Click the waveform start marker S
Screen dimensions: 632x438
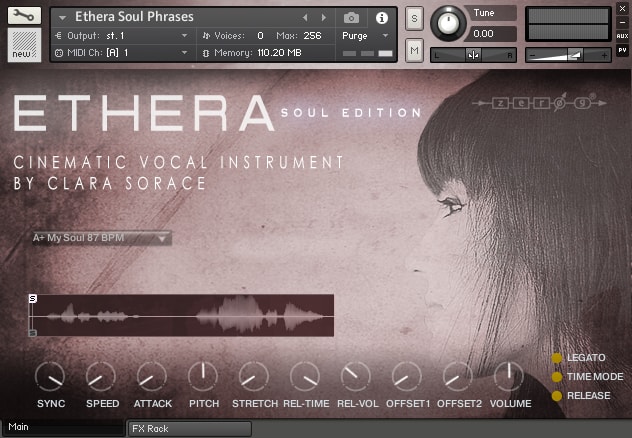tap(33, 298)
